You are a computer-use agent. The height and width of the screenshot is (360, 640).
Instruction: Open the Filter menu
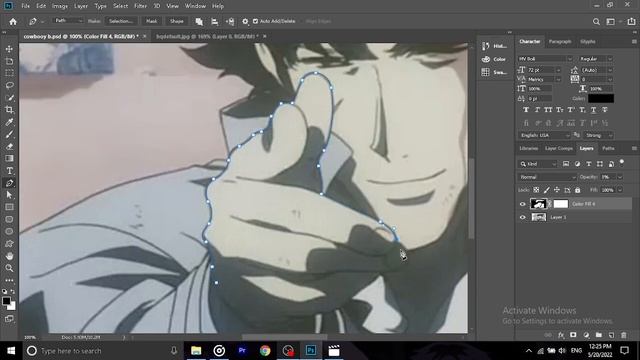click(140, 6)
